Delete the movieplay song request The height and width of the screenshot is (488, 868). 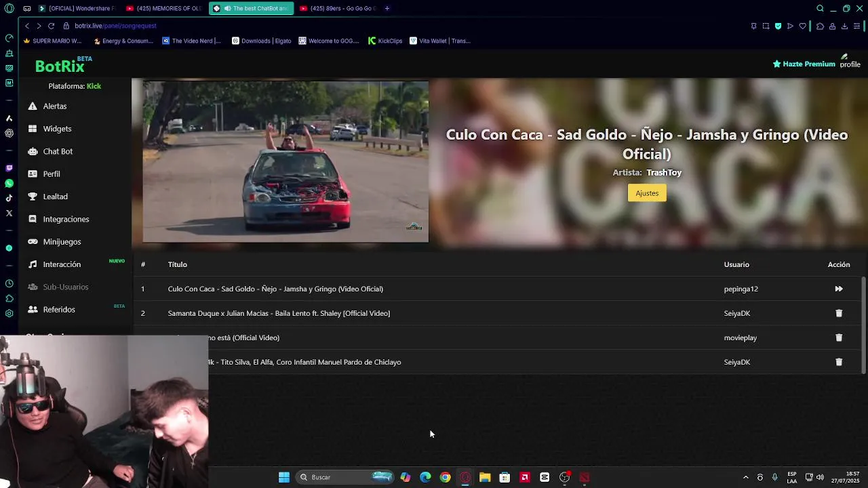839,338
